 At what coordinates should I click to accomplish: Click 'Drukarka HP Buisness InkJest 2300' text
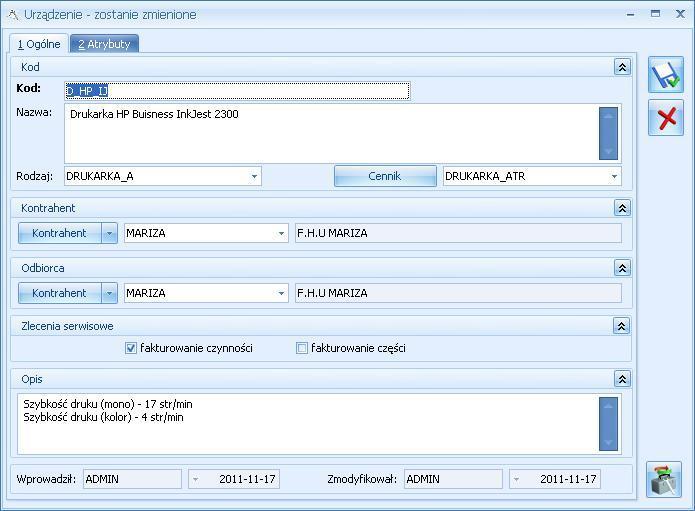pyautogui.click(x=154, y=114)
